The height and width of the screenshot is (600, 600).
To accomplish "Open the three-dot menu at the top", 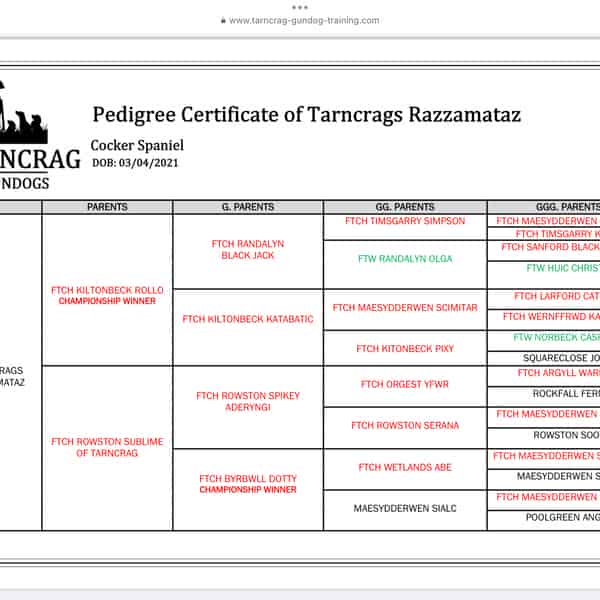I will tap(300, 7).
